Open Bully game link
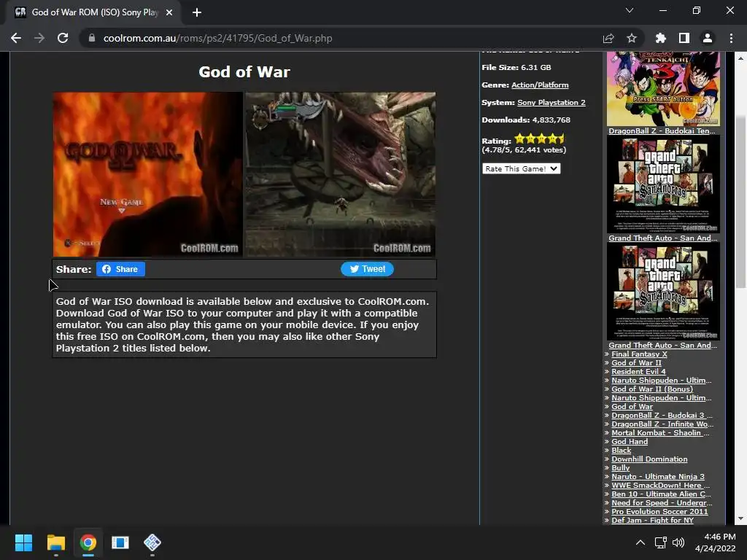The height and width of the screenshot is (560, 747). pyautogui.click(x=620, y=467)
